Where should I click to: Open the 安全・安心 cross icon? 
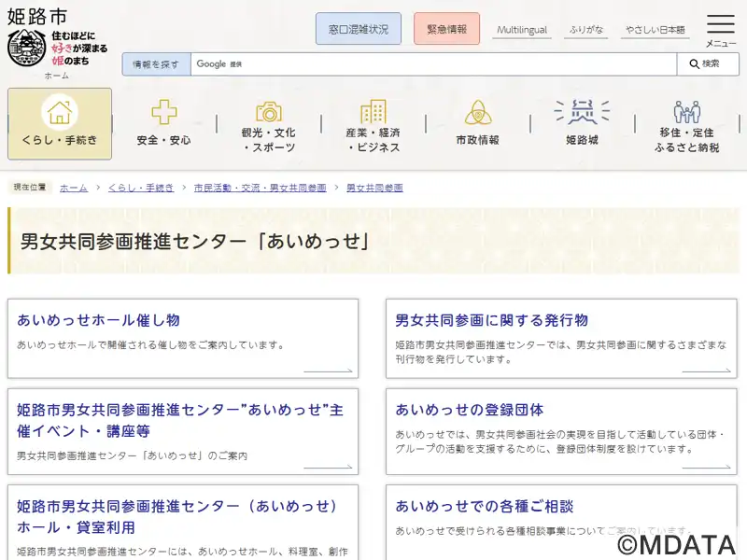(x=164, y=113)
